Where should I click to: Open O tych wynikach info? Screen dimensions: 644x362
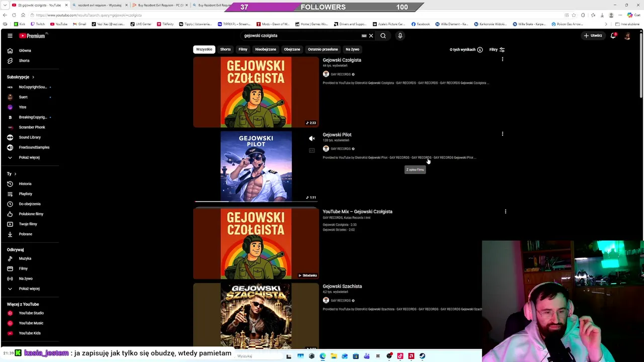[466, 50]
